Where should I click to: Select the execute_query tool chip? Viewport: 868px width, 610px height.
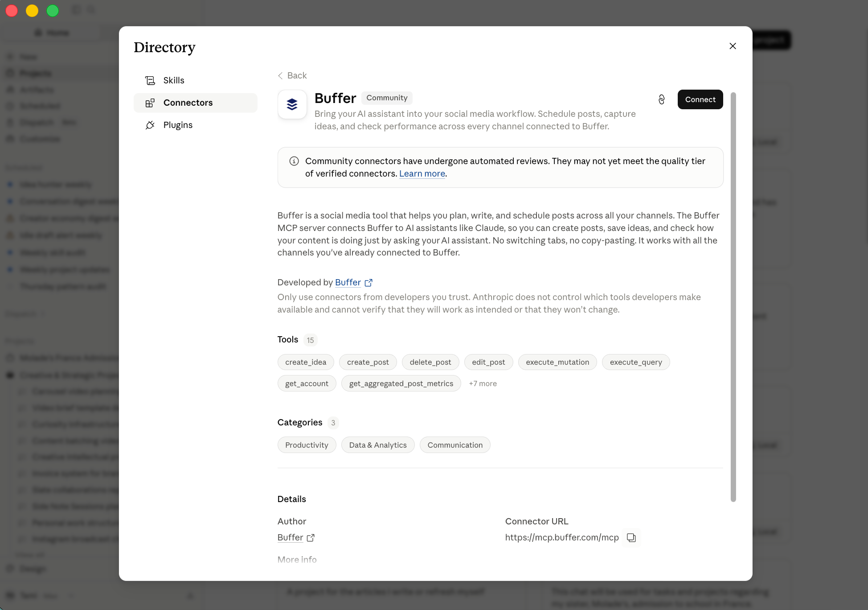[x=636, y=362]
